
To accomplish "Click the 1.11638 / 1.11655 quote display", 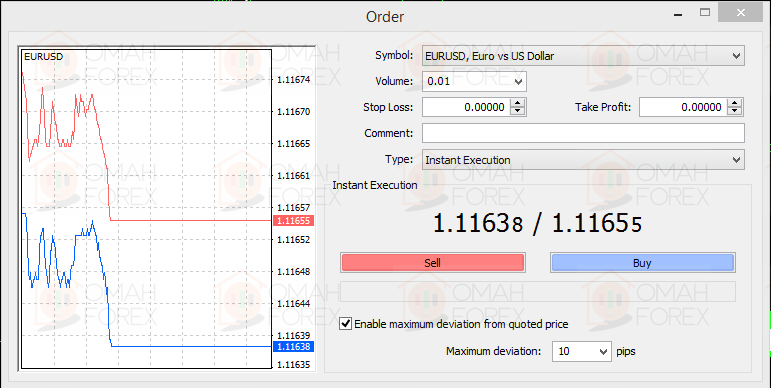I will click(537, 224).
